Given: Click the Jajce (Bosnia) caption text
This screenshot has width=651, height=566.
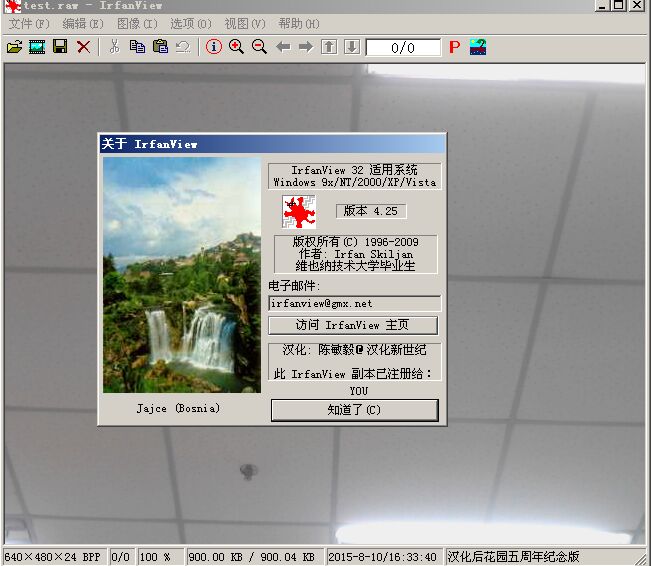Looking at the screenshot, I should coord(178,409).
